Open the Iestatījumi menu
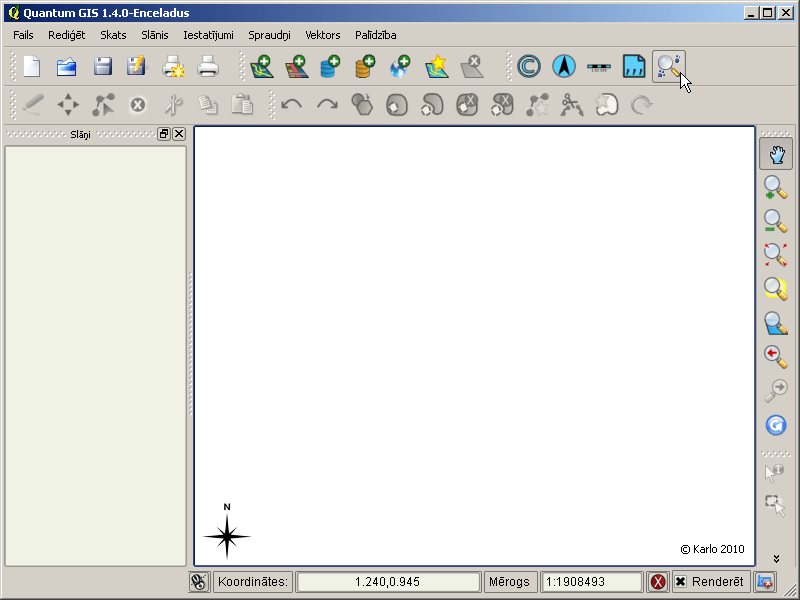800x600 pixels. tap(208, 35)
